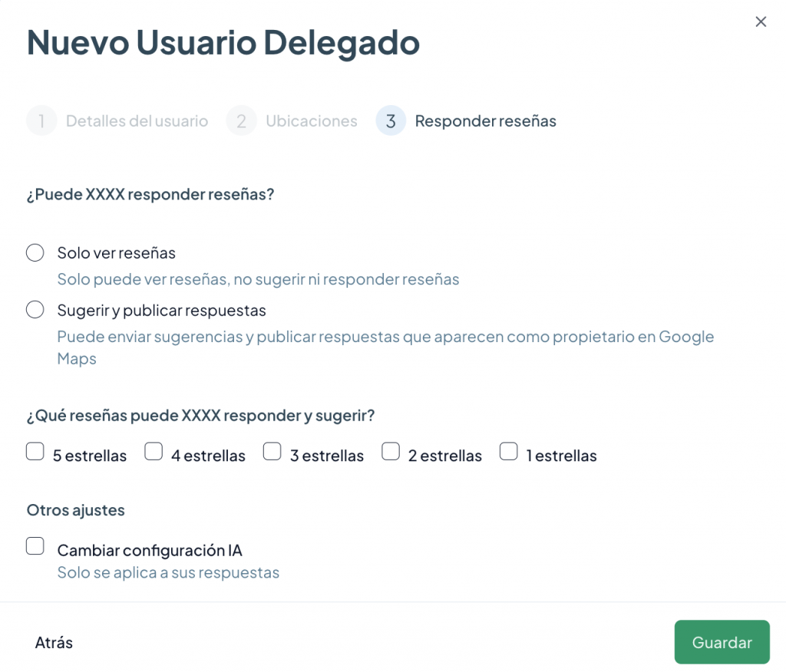Choose the Sugerir y publicar respuestas radio circle
Viewport: 786px width, 672px height.
pos(35,310)
